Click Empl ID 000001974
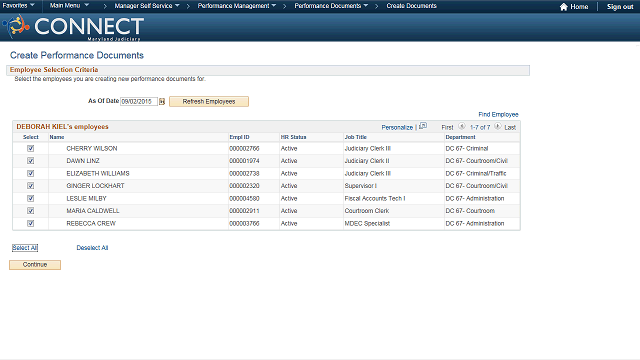The width and height of the screenshot is (640, 360). pyautogui.click(x=244, y=161)
